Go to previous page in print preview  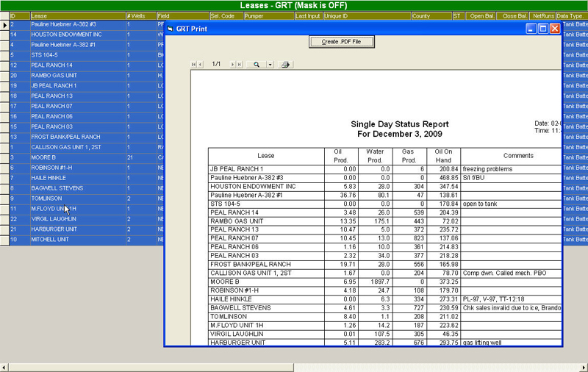(x=200, y=65)
